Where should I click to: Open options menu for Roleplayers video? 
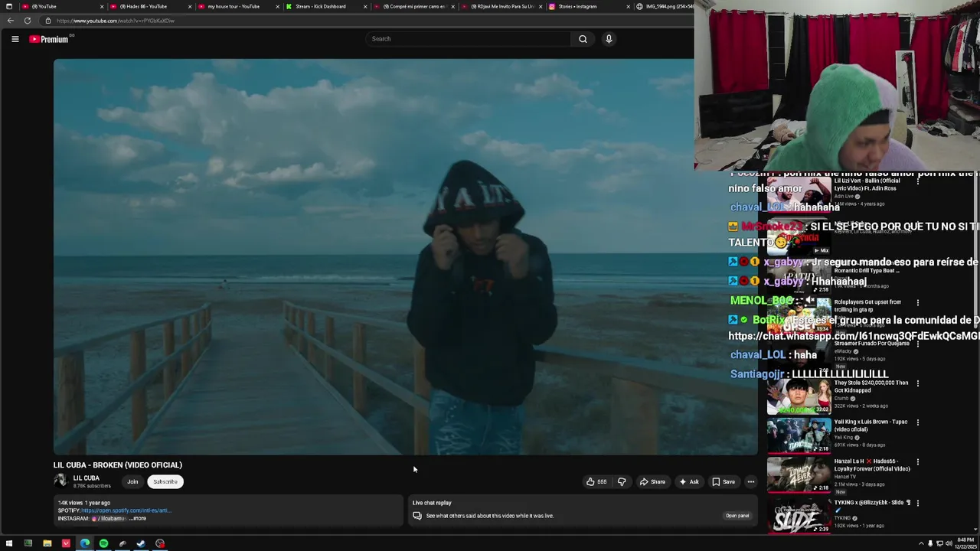pyautogui.click(x=917, y=303)
